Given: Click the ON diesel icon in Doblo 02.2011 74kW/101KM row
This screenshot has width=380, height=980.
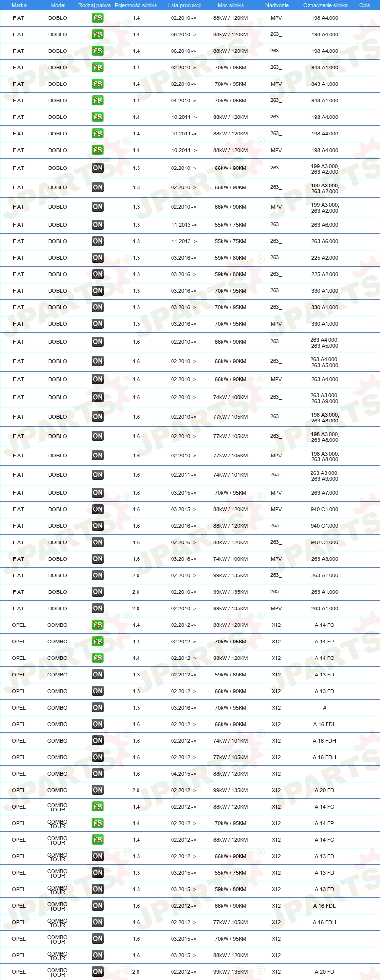Looking at the screenshot, I should click(x=98, y=475).
